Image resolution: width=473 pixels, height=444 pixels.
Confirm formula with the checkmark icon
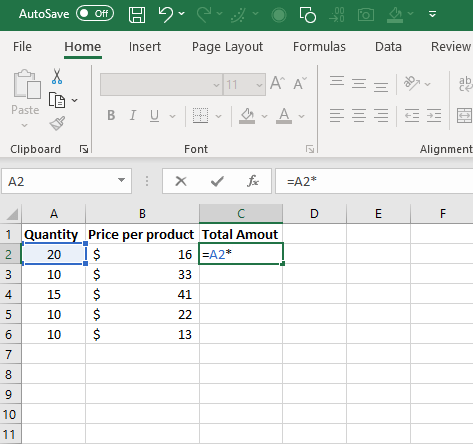click(217, 181)
